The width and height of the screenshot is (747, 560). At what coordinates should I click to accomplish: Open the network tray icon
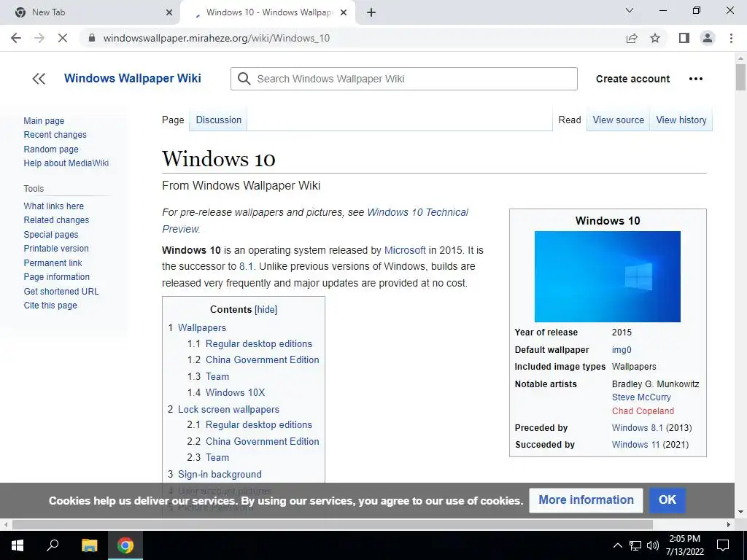635,545
